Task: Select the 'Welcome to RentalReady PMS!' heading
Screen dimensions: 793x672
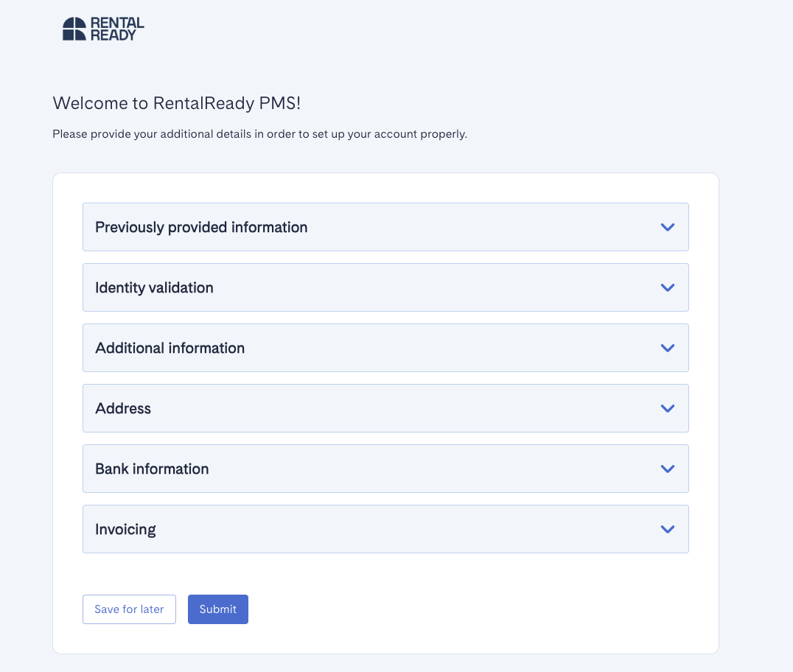Action: coord(176,103)
